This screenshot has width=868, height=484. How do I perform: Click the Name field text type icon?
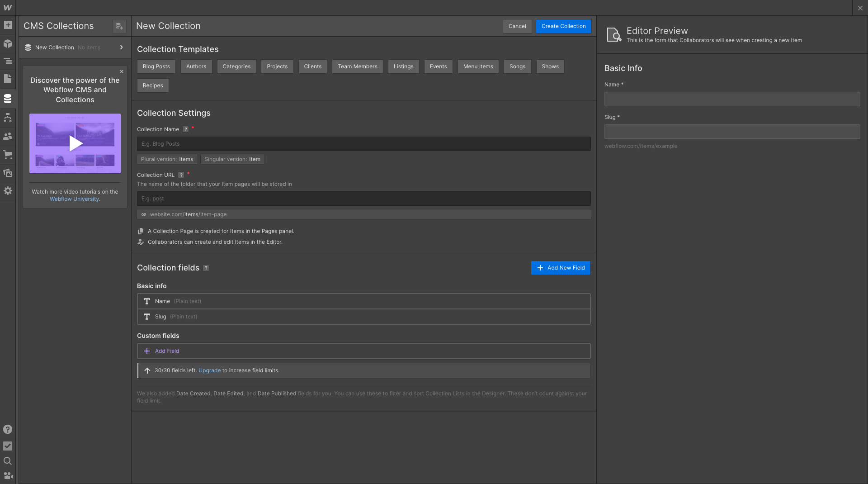point(147,301)
